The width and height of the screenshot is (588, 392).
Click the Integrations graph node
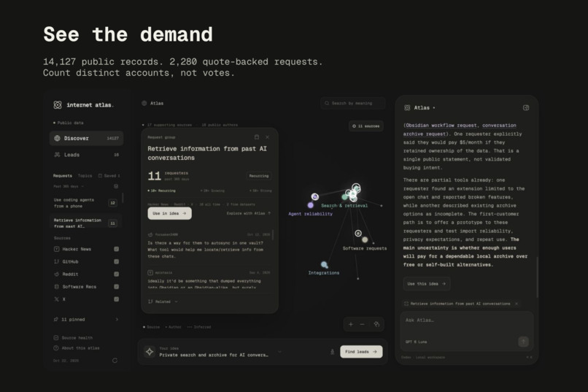pos(324,264)
